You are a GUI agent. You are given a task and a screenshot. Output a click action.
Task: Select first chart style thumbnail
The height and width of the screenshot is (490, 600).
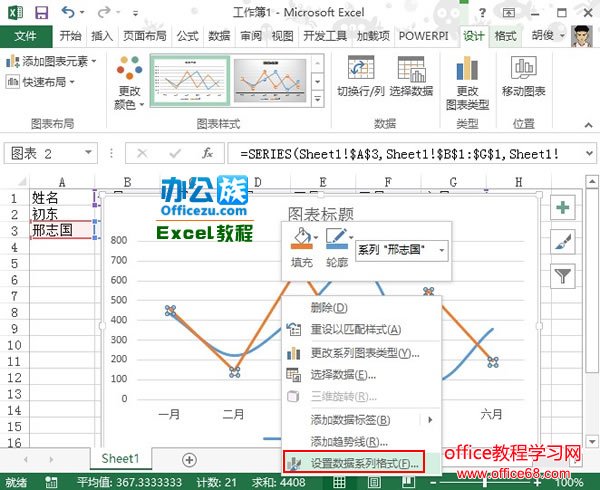(191, 81)
